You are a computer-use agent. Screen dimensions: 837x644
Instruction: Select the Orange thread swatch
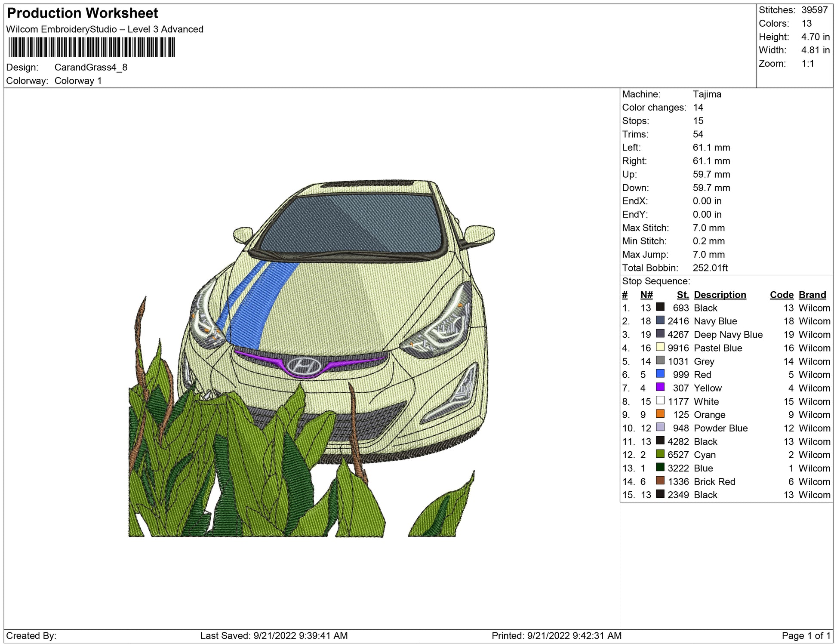660,414
